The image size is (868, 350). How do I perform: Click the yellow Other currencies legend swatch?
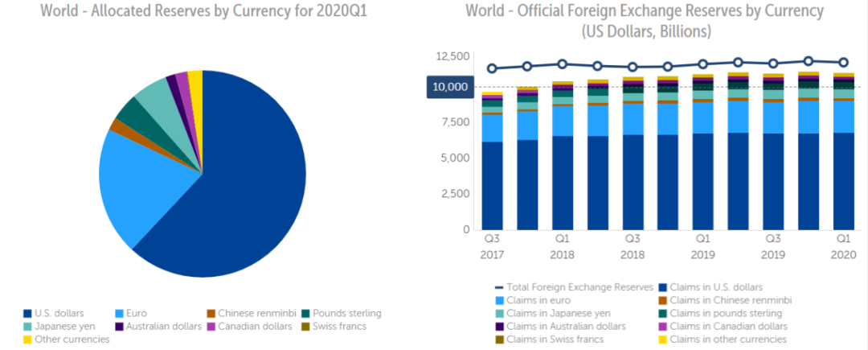pyautogui.click(x=28, y=339)
